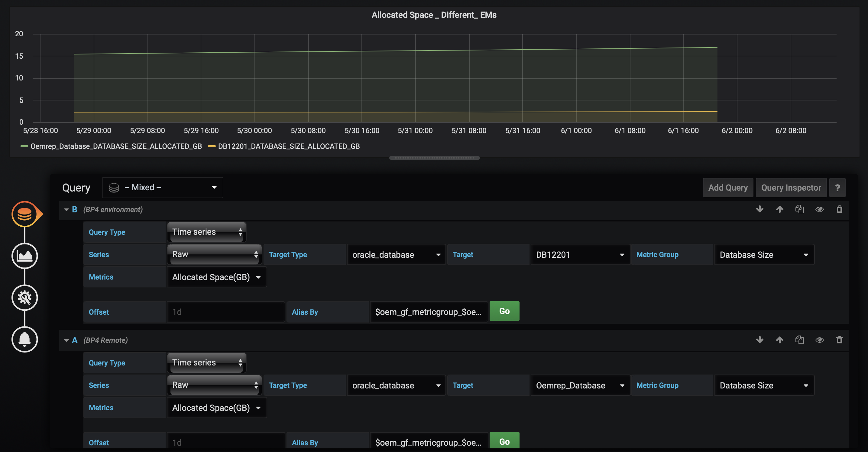Click the Query section heading

(76, 188)
